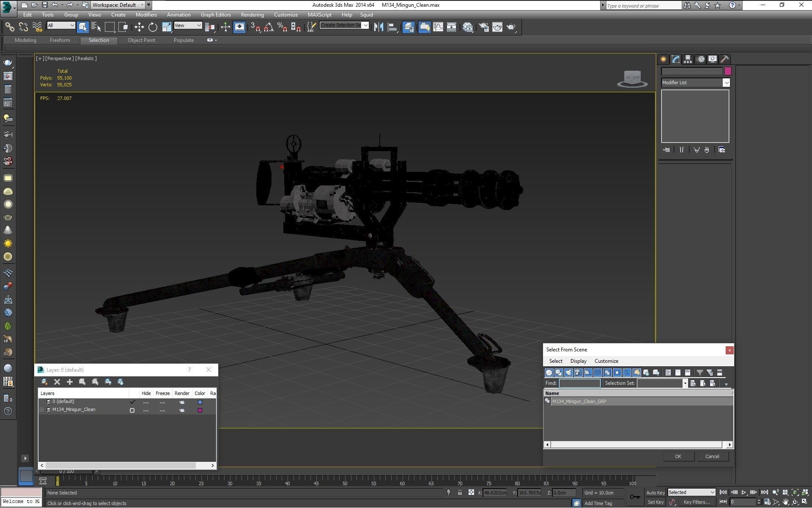This screenshot has height=508, width=812.
Task: Open the Selected key mode dropdown
Action: click(691, 492)
